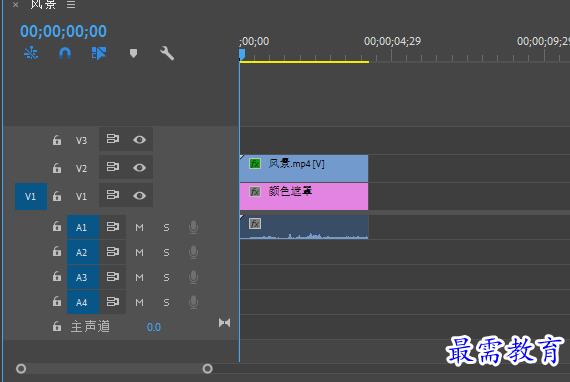The width and height of the screenshot is (570, 382).
Task: Grab left zoom scrollbar handle
Action: [21, 369]
